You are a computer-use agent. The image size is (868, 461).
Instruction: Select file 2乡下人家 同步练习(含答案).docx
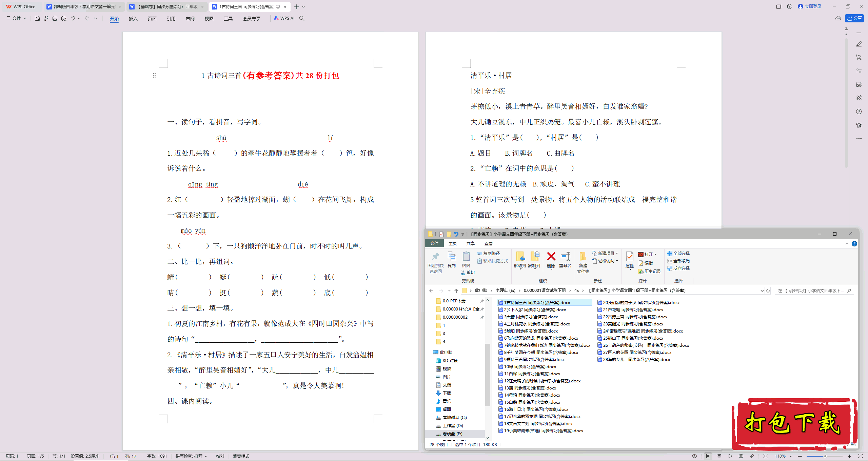click(532, 310)
